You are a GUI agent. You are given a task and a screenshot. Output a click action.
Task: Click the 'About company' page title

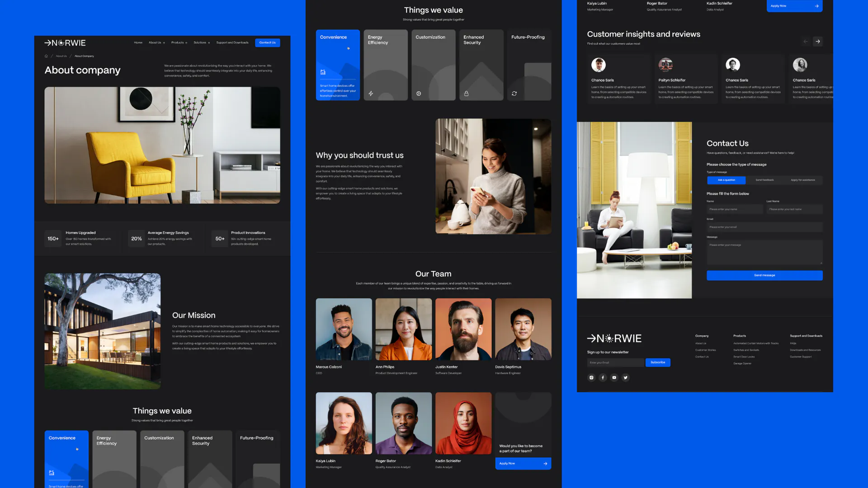(x=82, y=70)
